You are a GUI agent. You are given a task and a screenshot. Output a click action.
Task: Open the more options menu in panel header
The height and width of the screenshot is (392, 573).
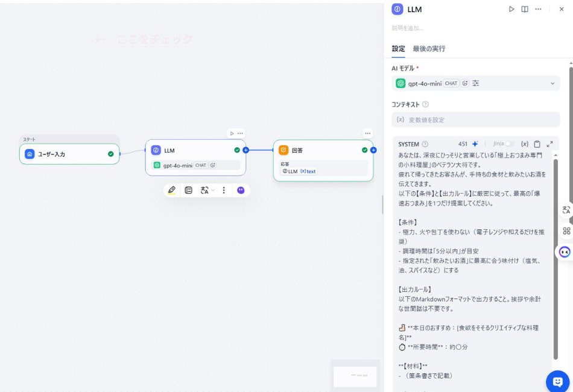(x=539, y=9)
